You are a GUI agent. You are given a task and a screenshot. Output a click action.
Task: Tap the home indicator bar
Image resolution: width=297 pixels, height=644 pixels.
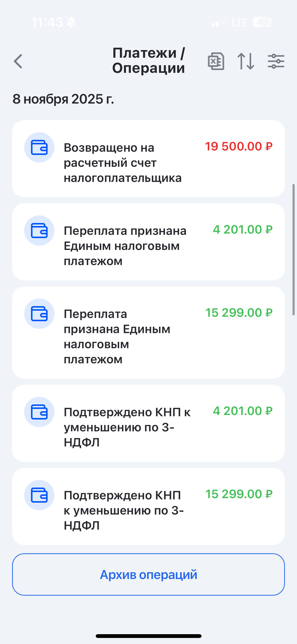point(148,636)
